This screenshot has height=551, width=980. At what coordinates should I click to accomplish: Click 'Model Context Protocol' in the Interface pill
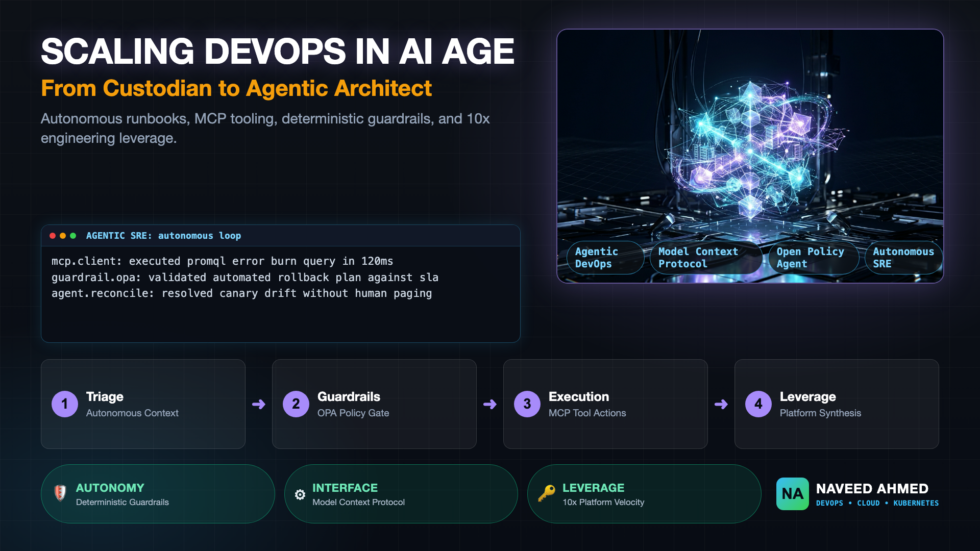point(358,503)
